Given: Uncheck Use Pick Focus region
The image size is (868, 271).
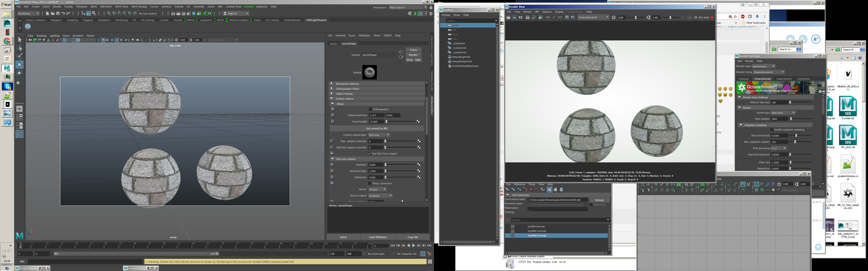Looking at the screenshot, I should point(370,154).
